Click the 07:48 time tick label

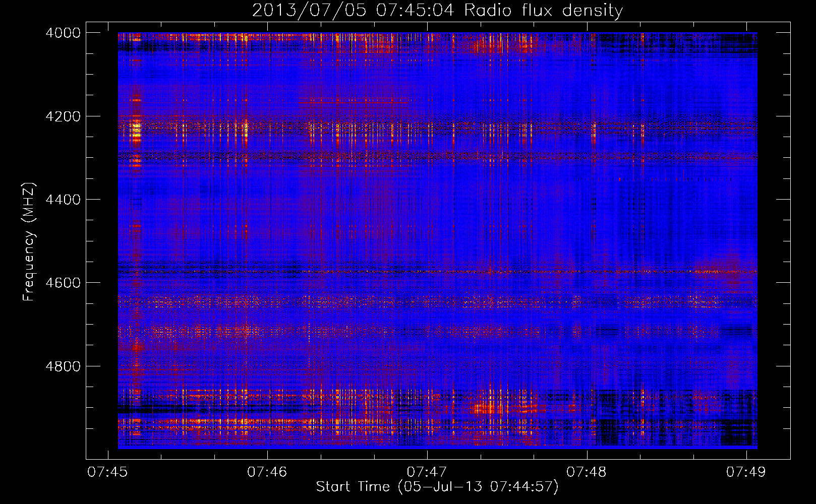587,472
